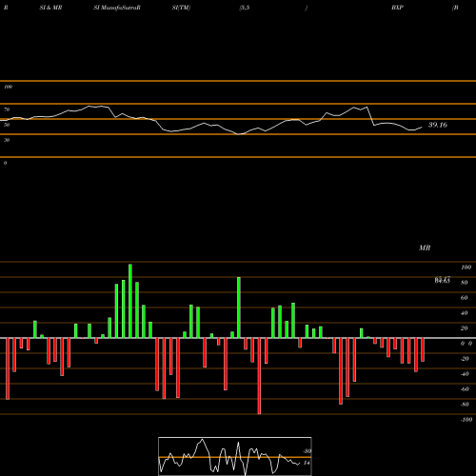The height and width of the screenshot is (476, 476).
Task: Click the -100 axis label of bar chart
Action: click(x=466, y=420)
